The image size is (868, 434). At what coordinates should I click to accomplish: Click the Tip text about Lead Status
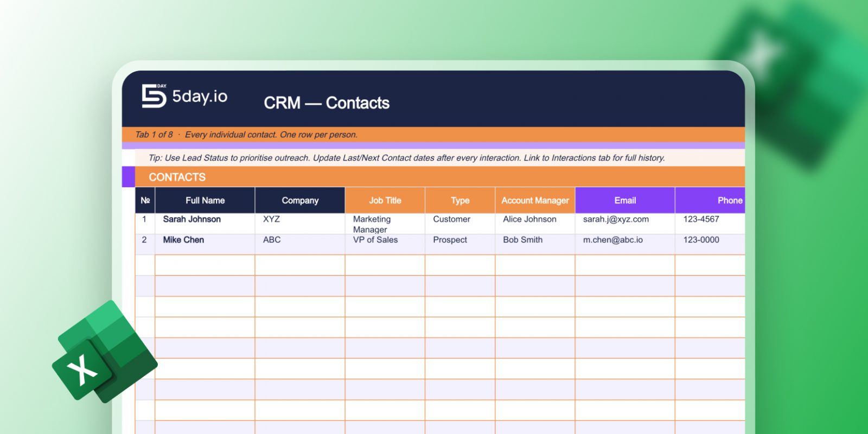click(x=407, y=158)
